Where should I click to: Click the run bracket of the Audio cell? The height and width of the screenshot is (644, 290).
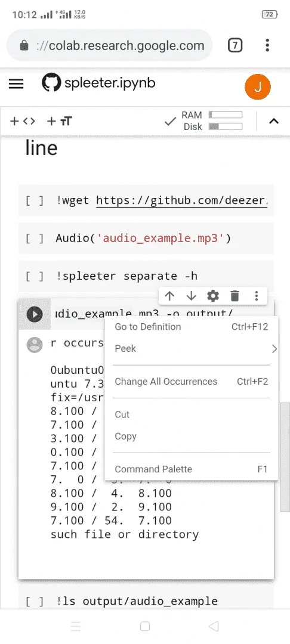point(35,239)
